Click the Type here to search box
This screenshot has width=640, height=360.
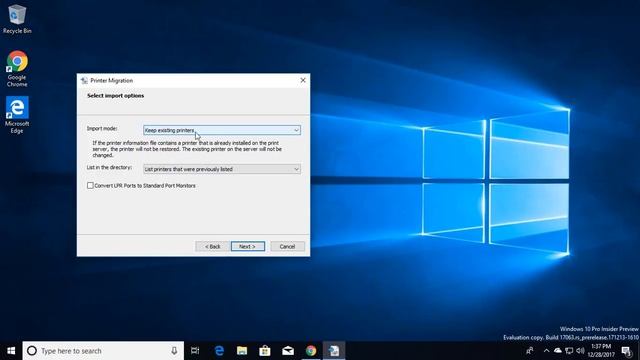tap(103, 351)
